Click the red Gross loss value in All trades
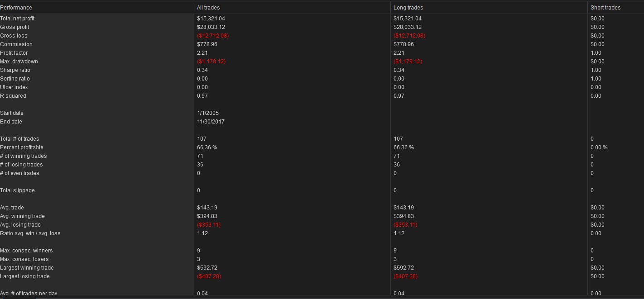 [213, 36]
